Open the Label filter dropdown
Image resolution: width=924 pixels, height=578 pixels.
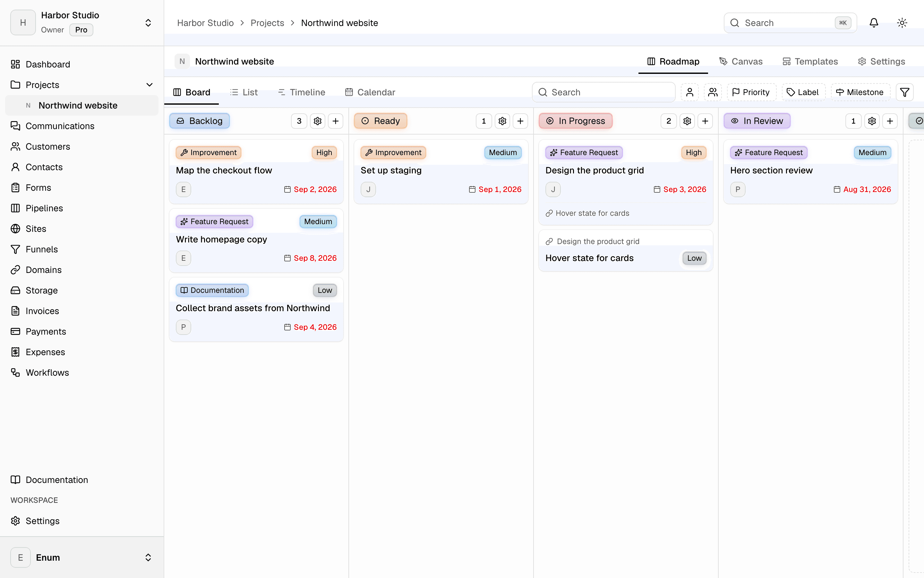[803, 92]
